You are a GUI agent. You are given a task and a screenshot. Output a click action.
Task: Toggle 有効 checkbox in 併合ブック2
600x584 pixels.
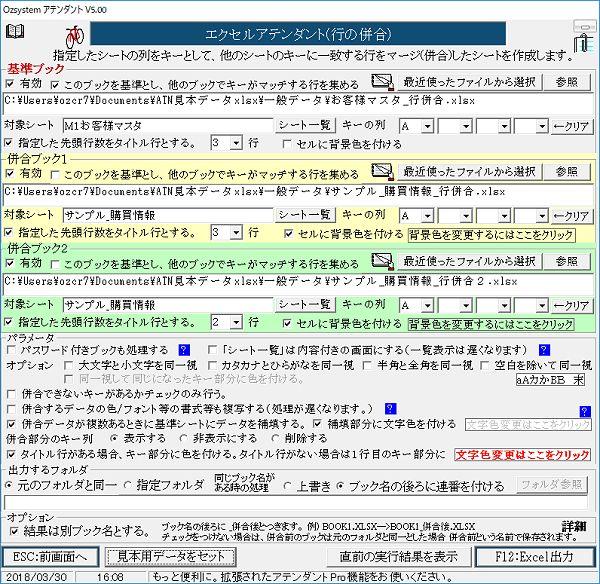[x=10, y=263]
